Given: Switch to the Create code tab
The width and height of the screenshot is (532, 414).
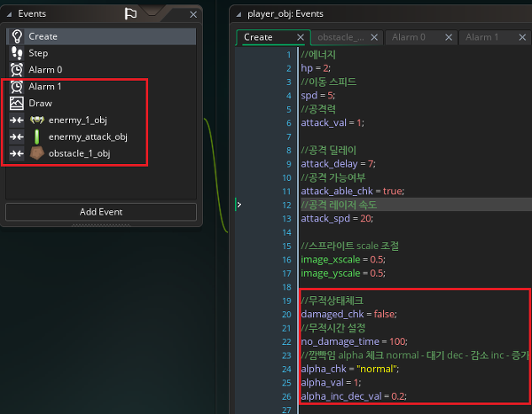Looking at the screenshot, I should point(258,37).
